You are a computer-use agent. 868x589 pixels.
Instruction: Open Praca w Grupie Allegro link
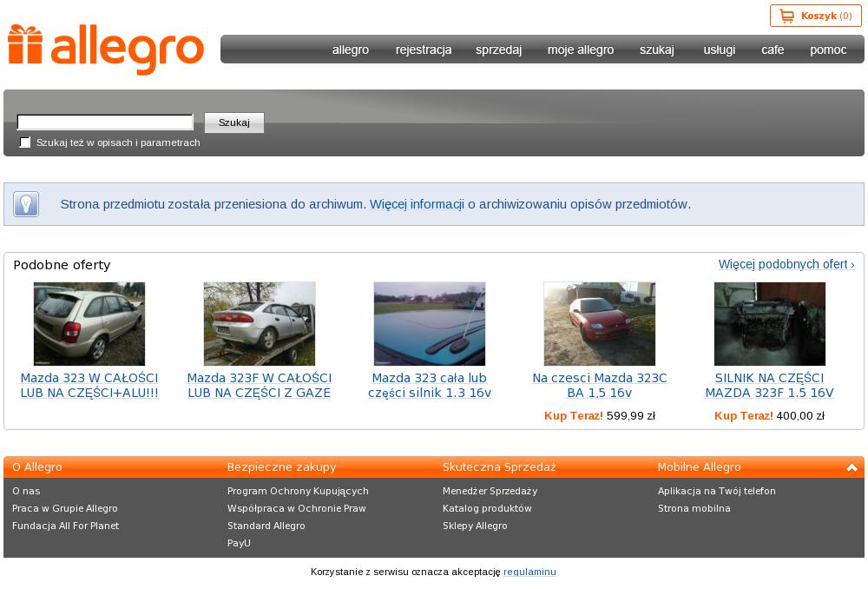tap(65, 509)
